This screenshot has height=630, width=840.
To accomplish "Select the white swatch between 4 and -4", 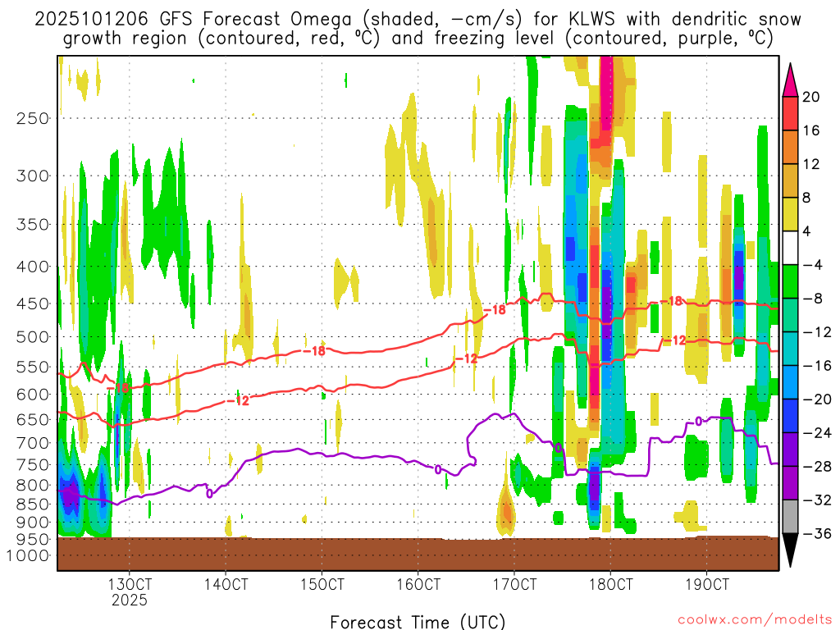I will click(x=791, y=248).
